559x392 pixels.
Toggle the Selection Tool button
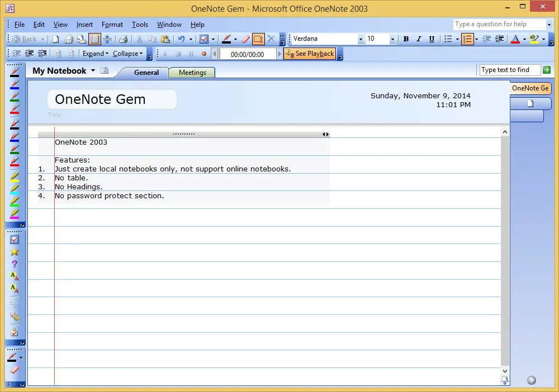pos(258,39)
